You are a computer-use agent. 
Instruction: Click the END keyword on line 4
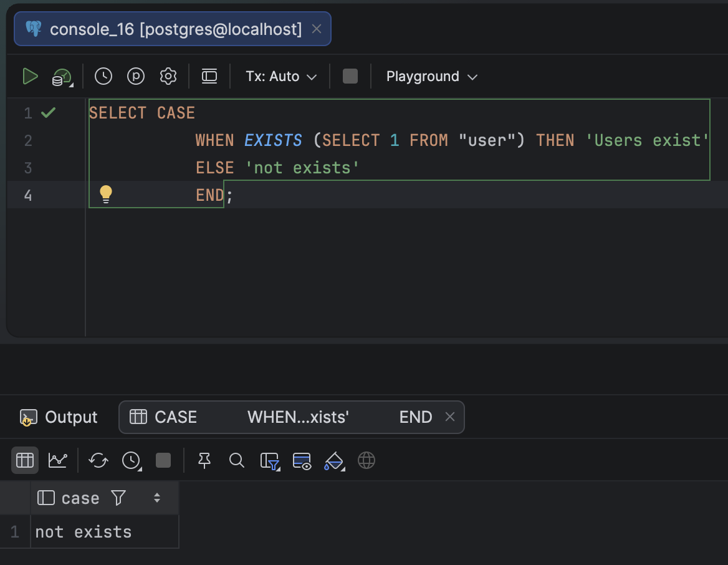(x=210, y=195)
